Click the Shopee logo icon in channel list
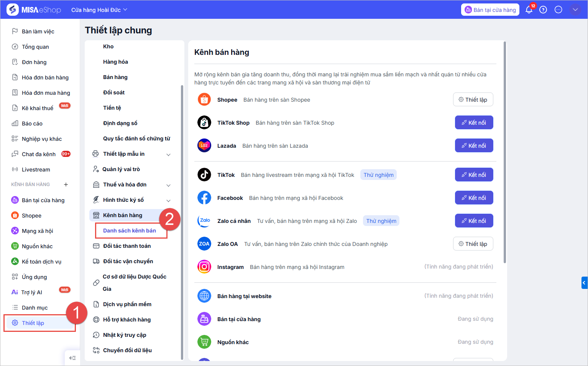Screen dimensions: 588x366 pyautogui.click(x=204, y=100)
